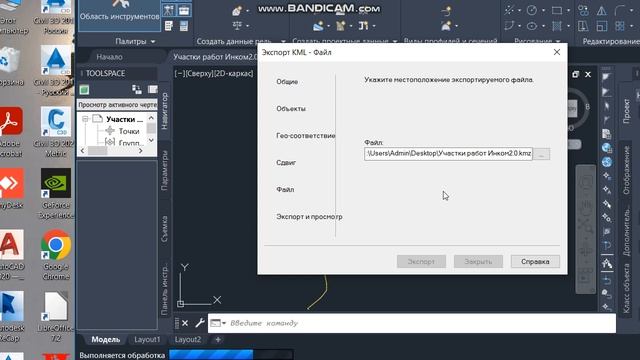Close the Экспорт KML dialog
Image resolution: width=640 pixels, height=360 pixels.
[557, 52]
